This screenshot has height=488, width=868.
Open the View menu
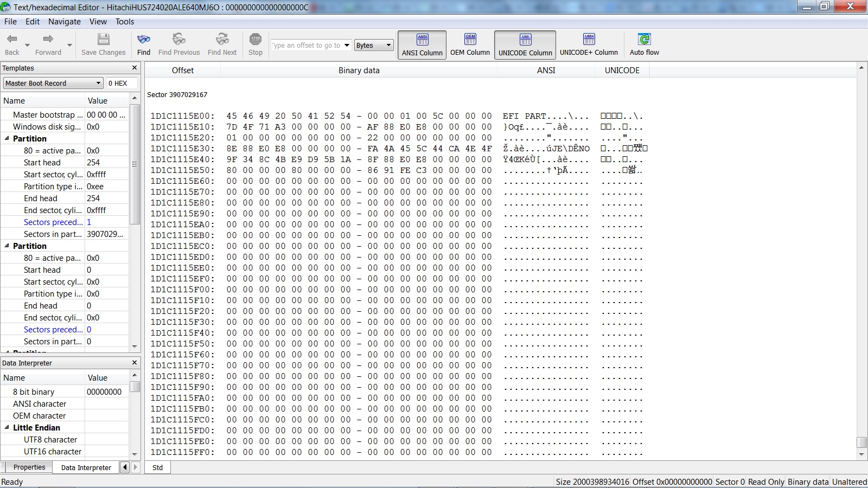98,22
